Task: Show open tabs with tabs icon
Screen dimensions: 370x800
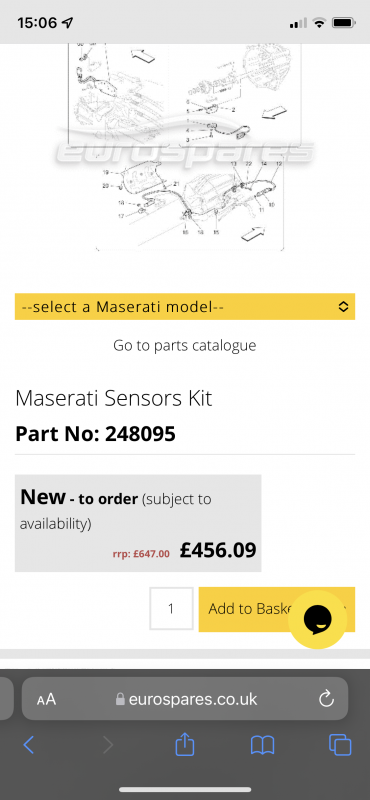Action: click(340, 745)
